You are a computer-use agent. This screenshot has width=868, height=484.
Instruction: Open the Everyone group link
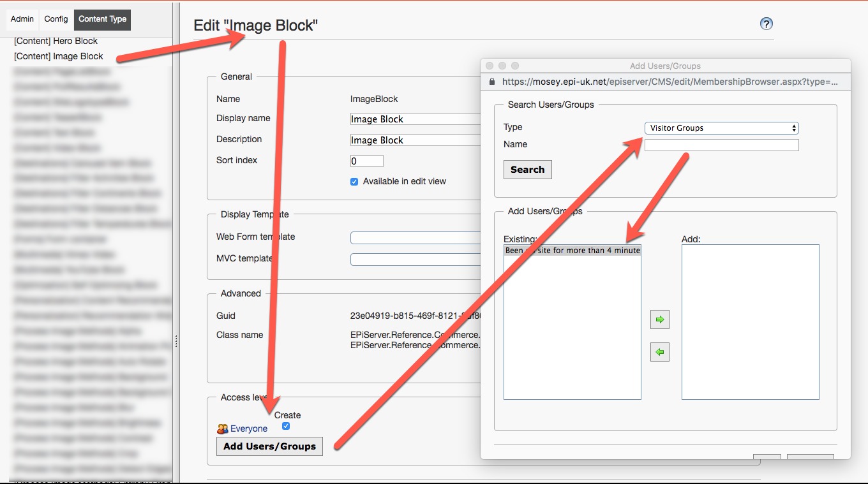pyautogui.click(x=249, y=429)
